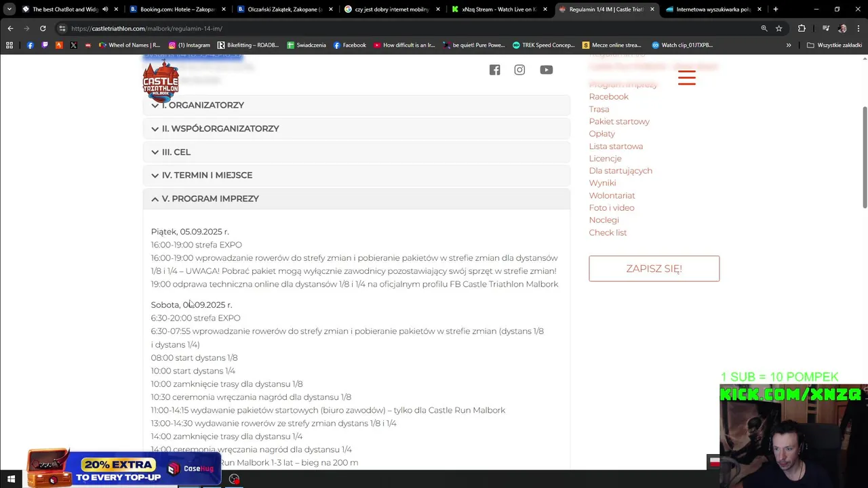Screen dimensions: 868x488
Task: Open the Wolontariat sidebar link
Action: pos(612,195)
